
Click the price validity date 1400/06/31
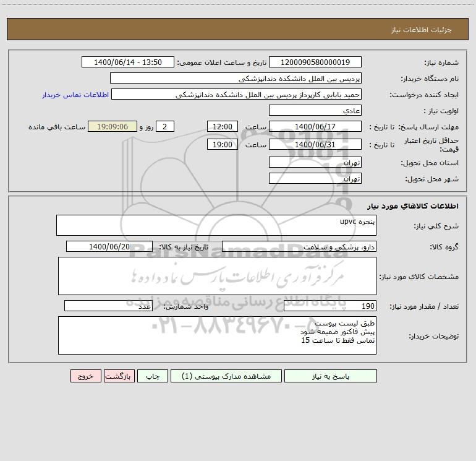click(x=315, y=144)
